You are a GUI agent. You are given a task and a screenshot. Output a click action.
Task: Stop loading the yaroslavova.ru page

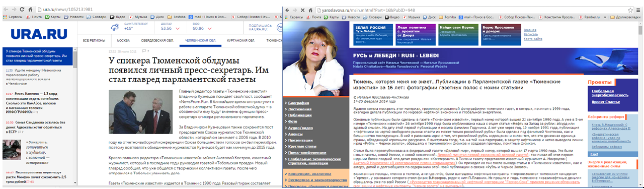tap(302, 10)
